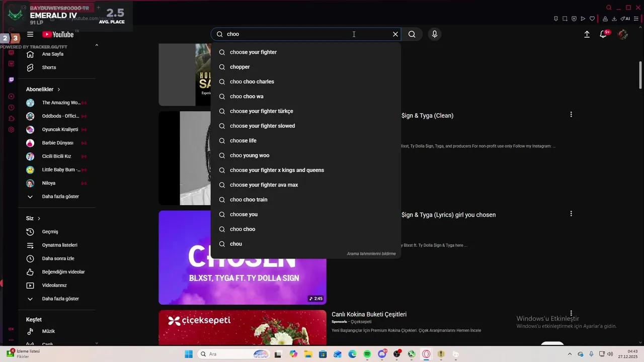Select suggestion 'choose your fighter'
The height and width of the screenshot is (362, 644).
(306, 52)
